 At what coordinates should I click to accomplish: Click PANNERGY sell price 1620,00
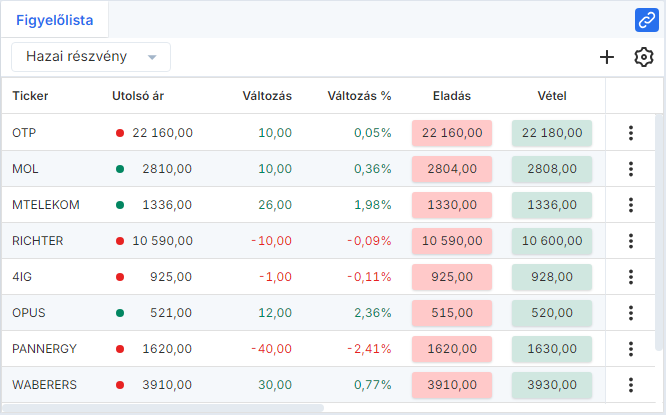tap(452, 349)
